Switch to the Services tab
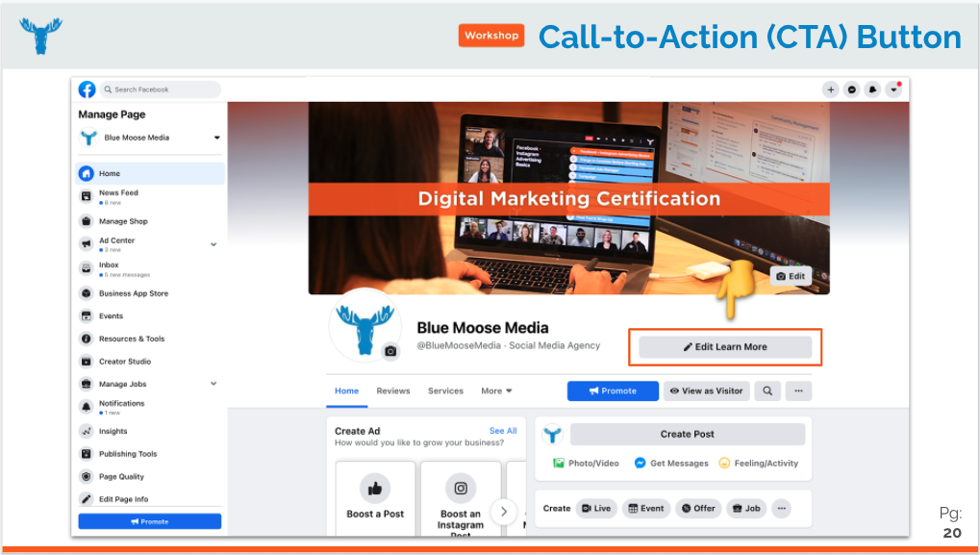The image size is (980, 555). click(x=445, y=391)
